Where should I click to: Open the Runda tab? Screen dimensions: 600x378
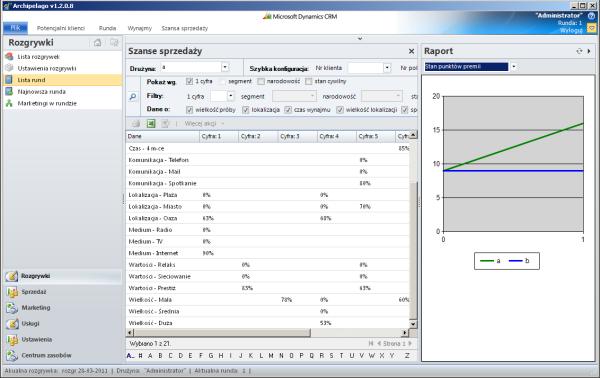pyautogui.click(x=107, y=28)
